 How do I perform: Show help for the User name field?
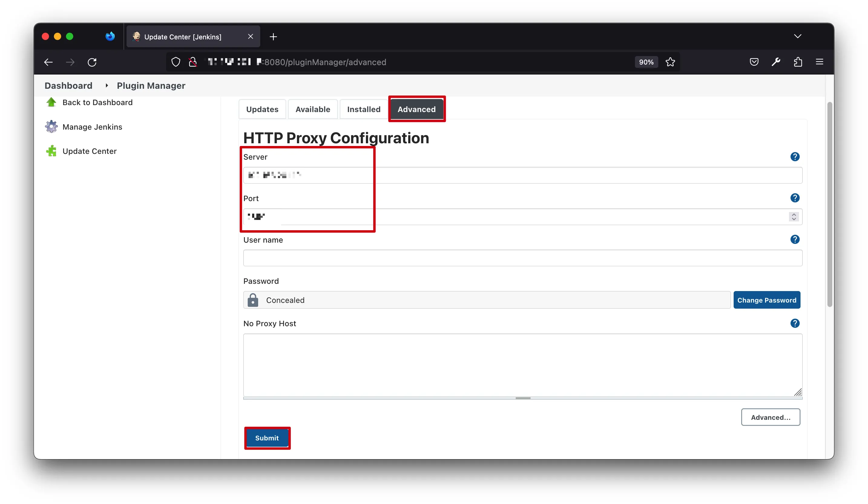click(795, 239)
